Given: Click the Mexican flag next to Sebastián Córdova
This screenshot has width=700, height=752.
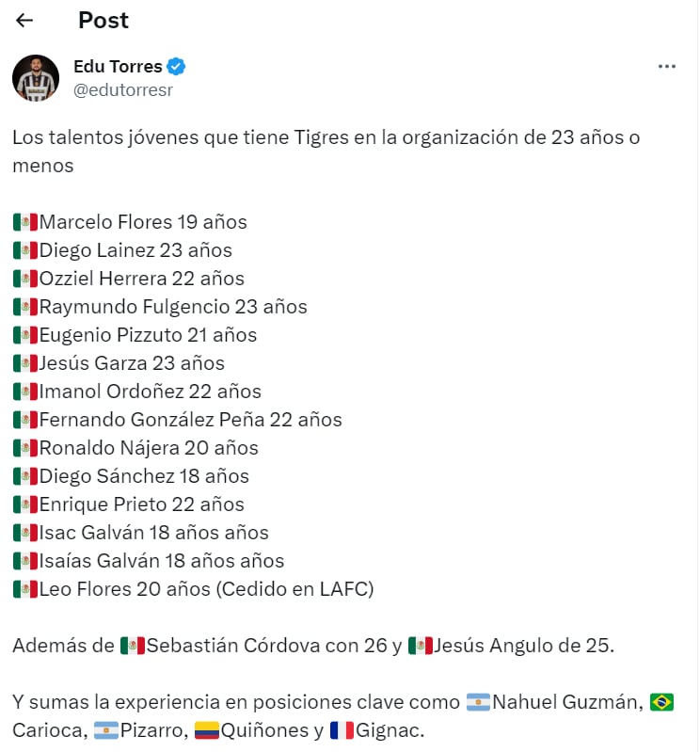Looking at the screenshot, I should point(133,646).
